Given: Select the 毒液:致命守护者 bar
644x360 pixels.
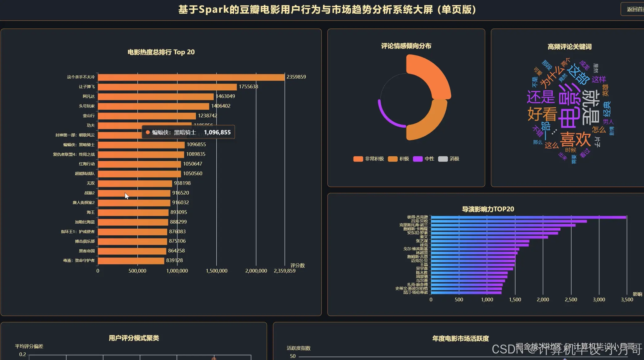Looking at the screenshot, I should (x=131, y=260).
